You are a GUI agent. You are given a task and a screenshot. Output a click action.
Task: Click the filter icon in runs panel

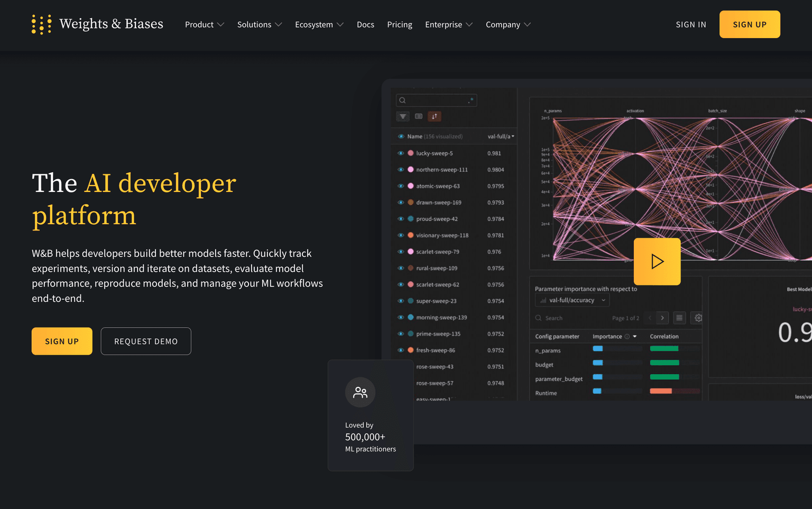tap(403, 116)
